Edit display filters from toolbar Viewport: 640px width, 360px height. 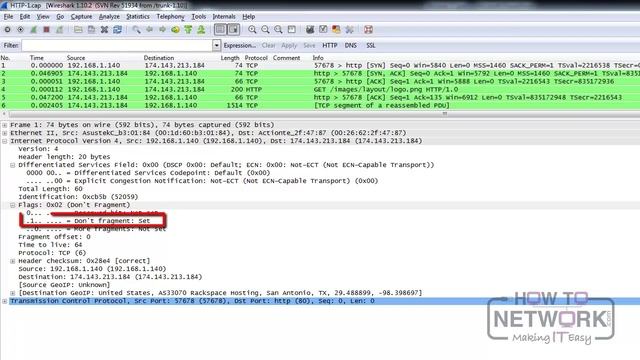[323, 30]
